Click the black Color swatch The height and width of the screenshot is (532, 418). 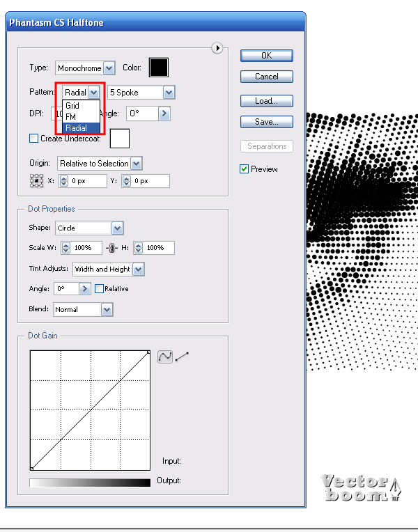click(x=159, y=67)
